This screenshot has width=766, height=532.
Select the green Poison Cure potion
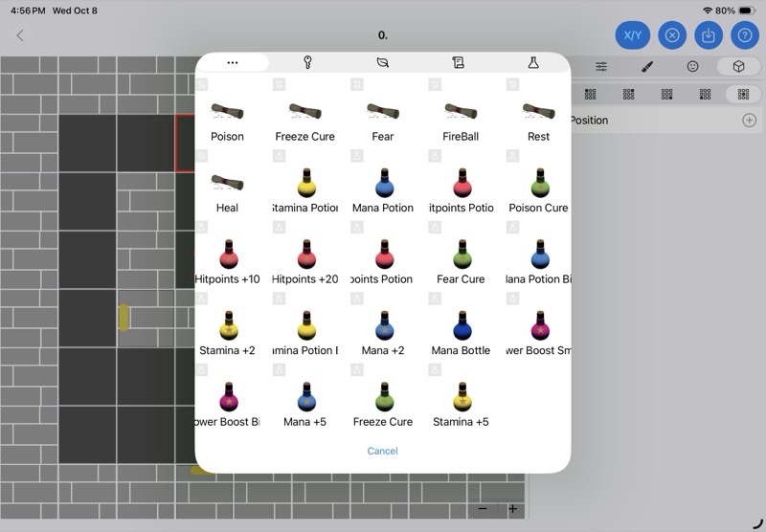coord(539,191)
